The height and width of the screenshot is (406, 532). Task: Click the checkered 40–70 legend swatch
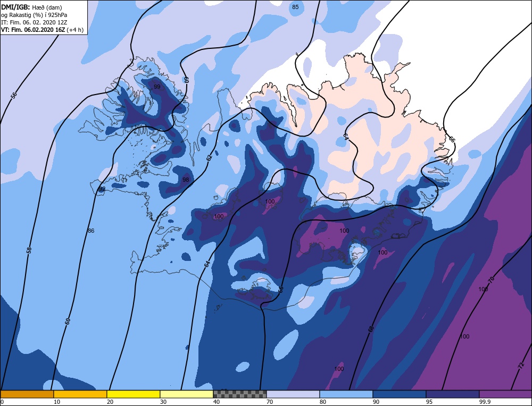pos(240,394)
